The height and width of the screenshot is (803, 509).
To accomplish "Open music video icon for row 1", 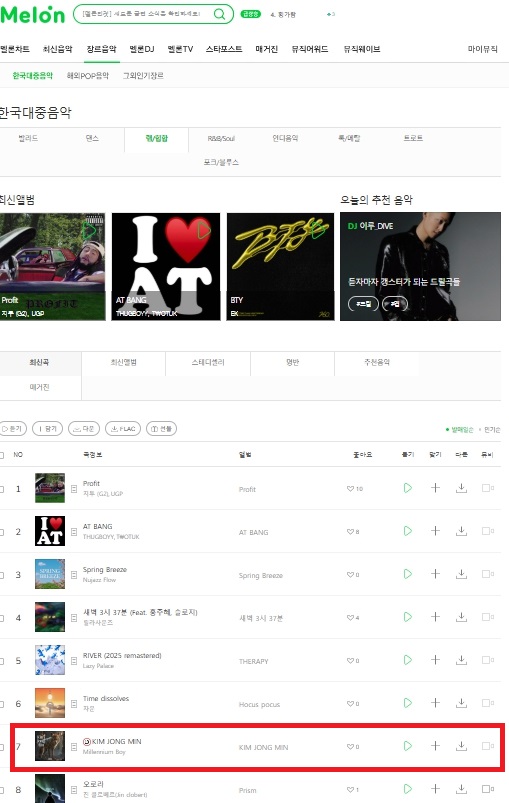I will click(x=487, y=488).
